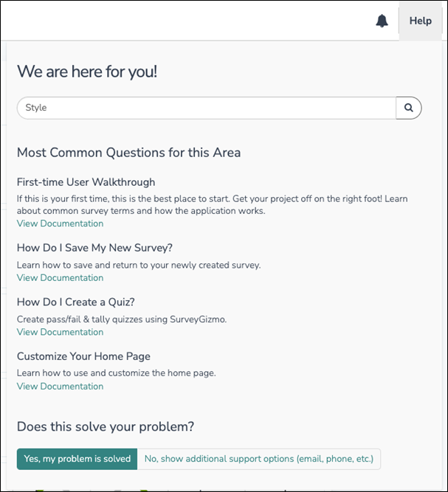Click the Customize Your Home Page heading

pos(83,356)
